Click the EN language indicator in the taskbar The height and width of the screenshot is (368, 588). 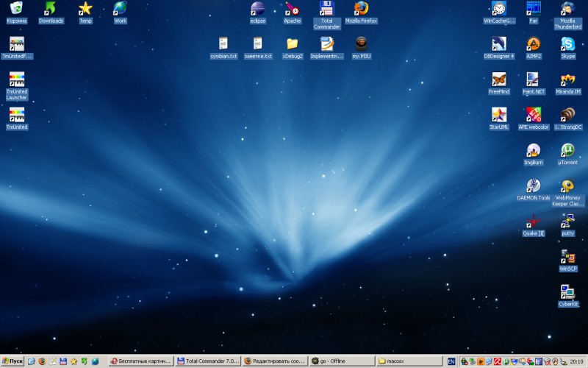tap(451, 361)
